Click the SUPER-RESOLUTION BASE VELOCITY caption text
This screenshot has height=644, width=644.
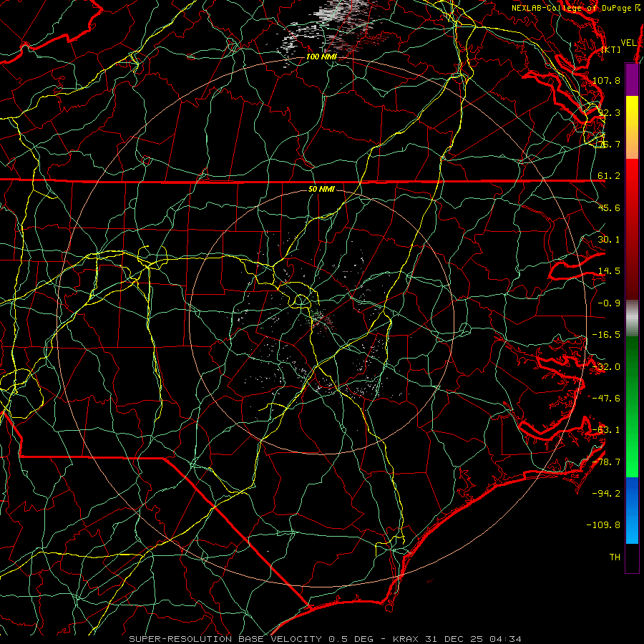click(225, 639)
